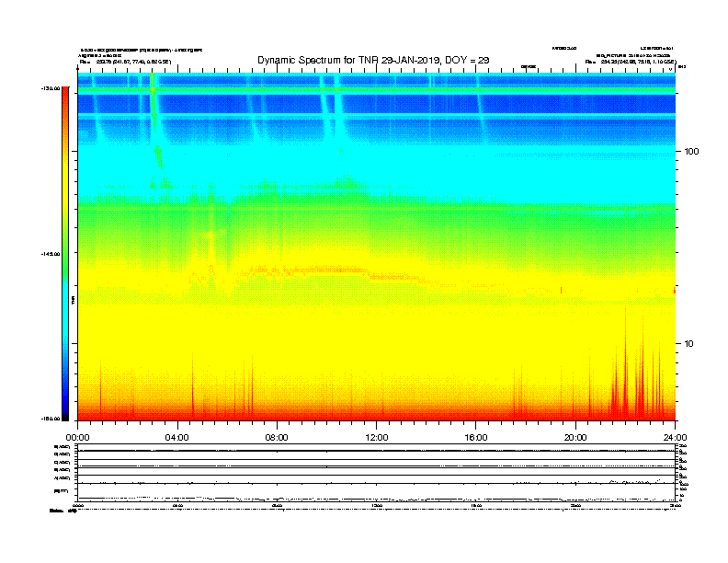Select the 24:00 time axis label
This screenshot has width=728, height=563.
pyautogui.click(x=675, y=438)
